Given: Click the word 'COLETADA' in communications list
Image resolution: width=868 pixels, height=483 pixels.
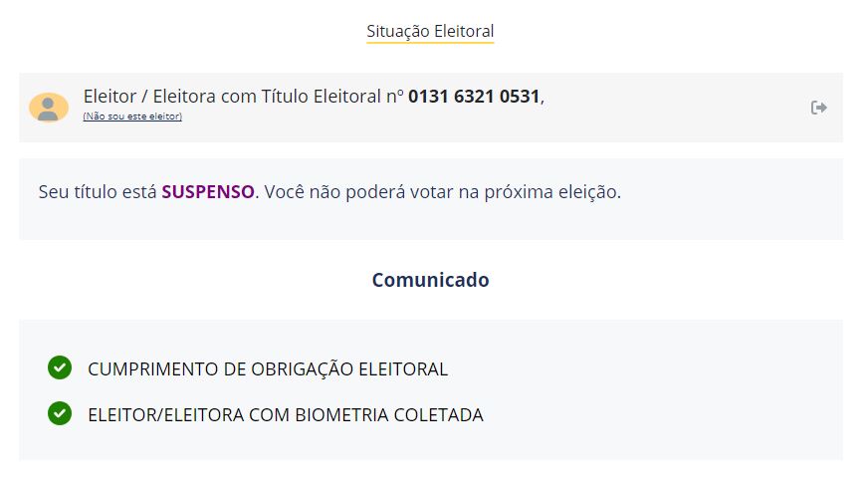Looking at the screenshot, I should tap(438, 415).
